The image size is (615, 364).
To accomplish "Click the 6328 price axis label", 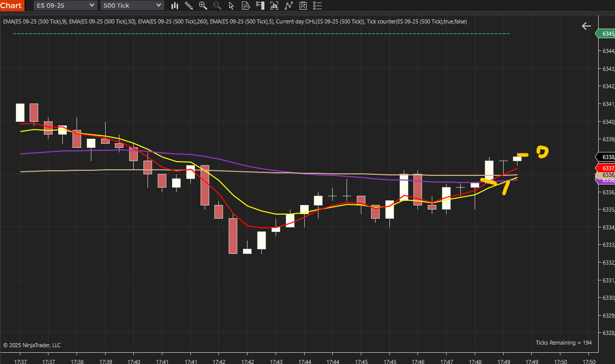I will 607,333.
